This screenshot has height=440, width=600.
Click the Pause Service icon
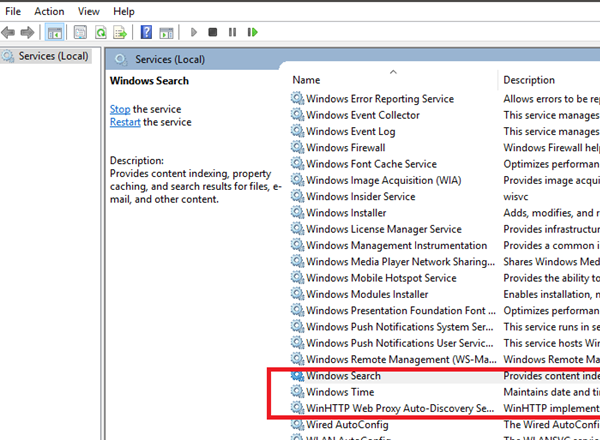(x=232, y=32)
